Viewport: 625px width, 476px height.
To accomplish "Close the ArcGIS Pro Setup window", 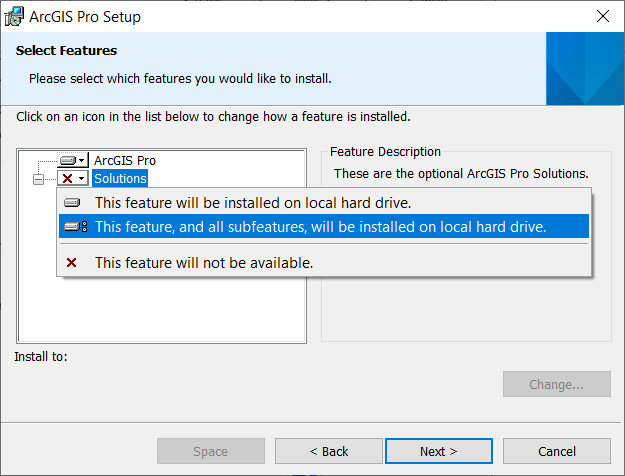I will [x=603, y=16].
